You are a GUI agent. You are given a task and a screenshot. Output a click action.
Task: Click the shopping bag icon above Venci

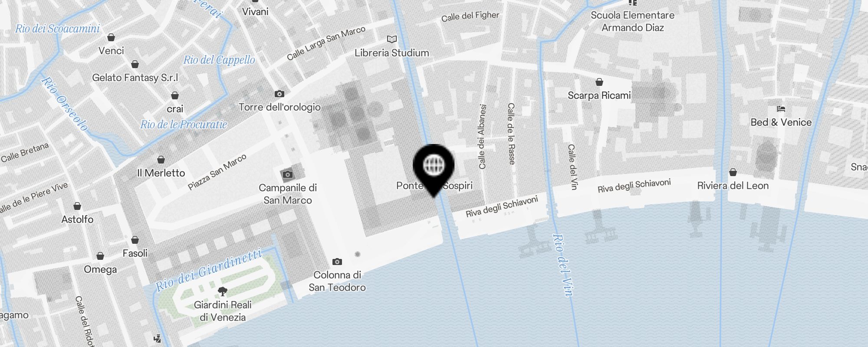111,37
